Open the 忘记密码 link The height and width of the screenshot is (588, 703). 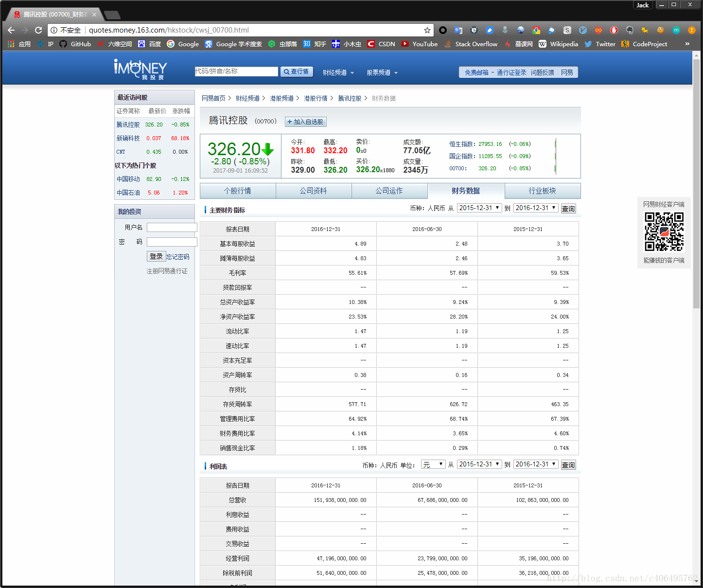pos(178,257)
